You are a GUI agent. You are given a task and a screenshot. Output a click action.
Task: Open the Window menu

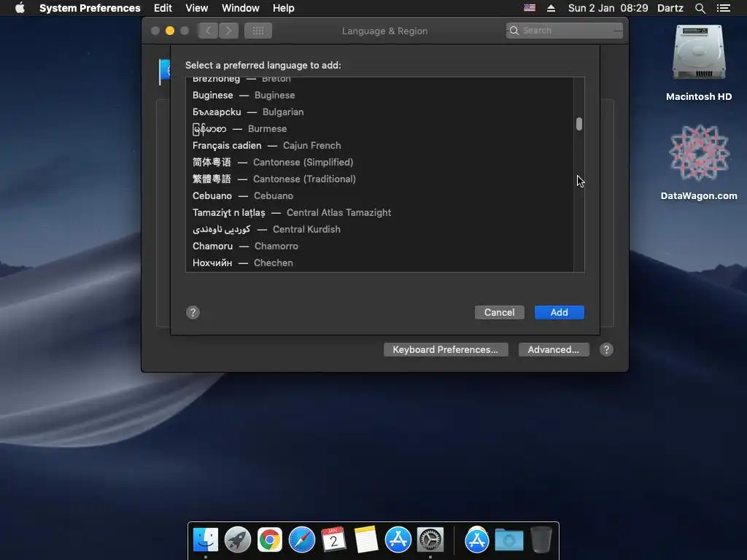tap(241, 8)
